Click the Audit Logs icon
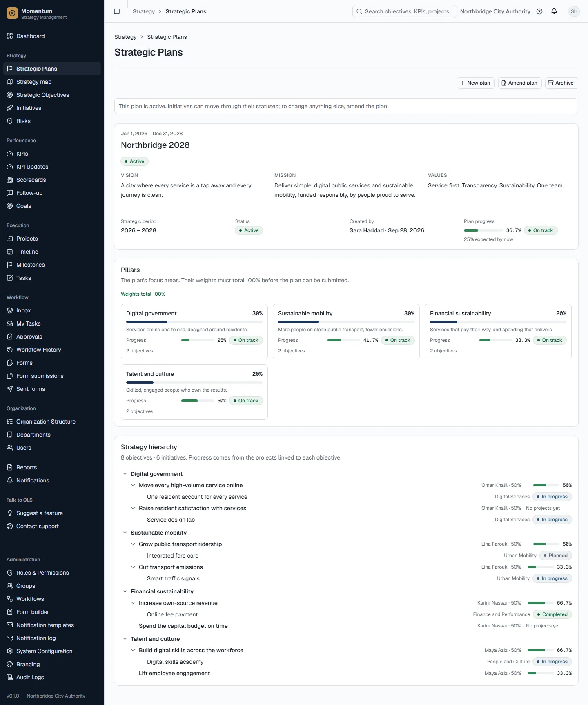 pyautogui.click(x=10, y=677)
